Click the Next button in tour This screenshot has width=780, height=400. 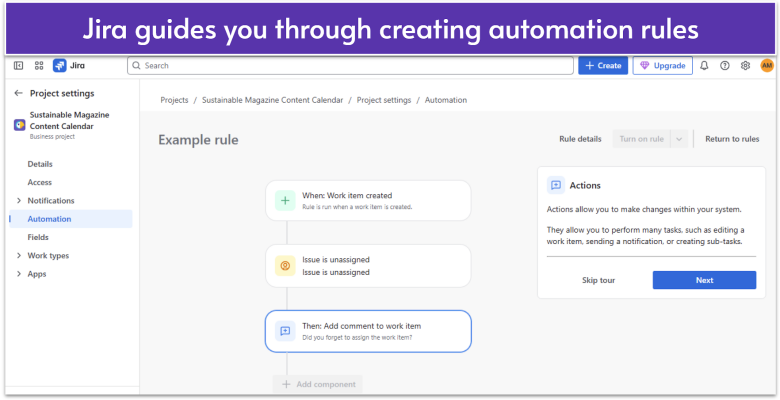(704, 280)
